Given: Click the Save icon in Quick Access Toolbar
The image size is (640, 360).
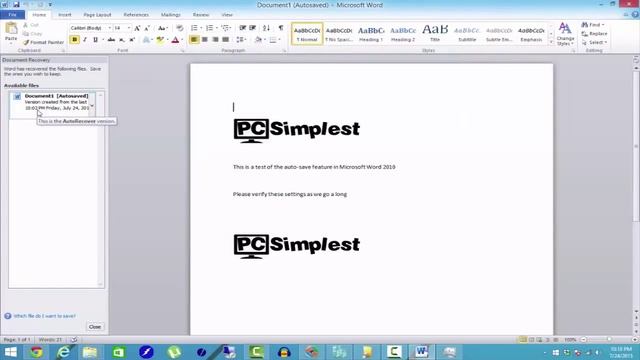Looking at the screenshot, I should pyautogui.click(x=16, y=4).
